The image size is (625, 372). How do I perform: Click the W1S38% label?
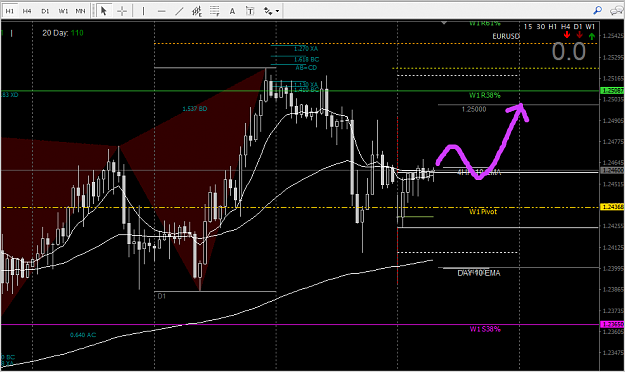485,329
